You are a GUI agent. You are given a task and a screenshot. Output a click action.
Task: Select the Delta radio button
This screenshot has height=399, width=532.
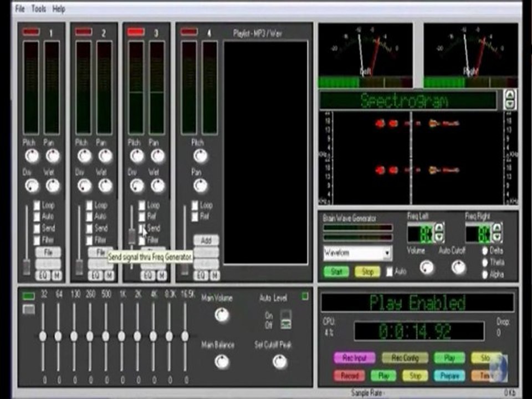tap(485, 250)
